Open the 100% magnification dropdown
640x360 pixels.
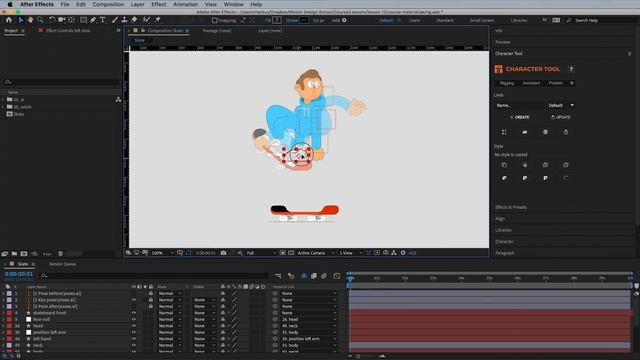pos(162,253)
